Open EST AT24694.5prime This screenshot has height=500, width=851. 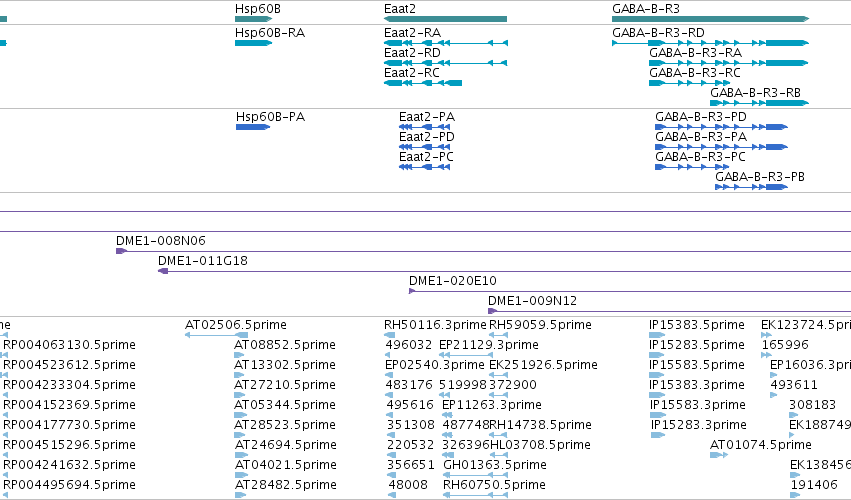[x=285, y=445]
